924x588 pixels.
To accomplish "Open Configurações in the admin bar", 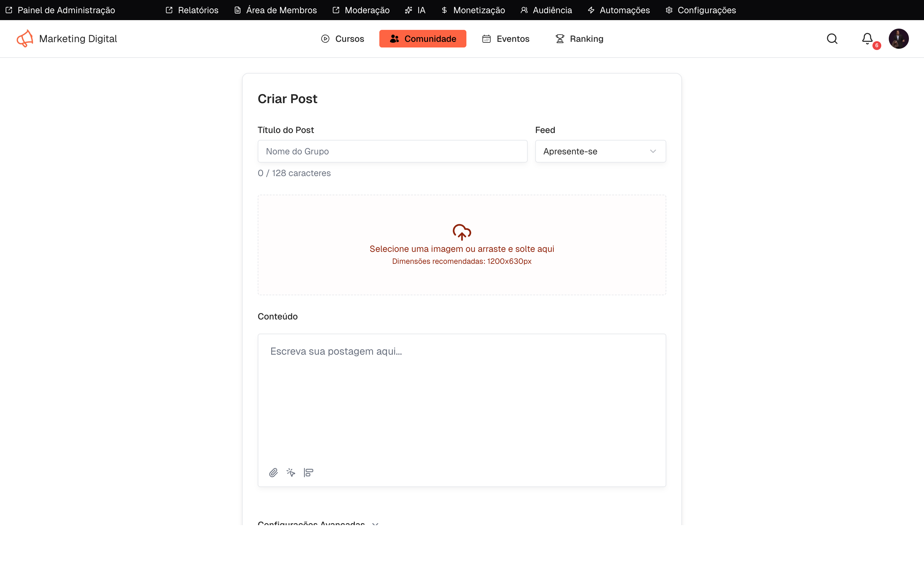I will [701, 10].
